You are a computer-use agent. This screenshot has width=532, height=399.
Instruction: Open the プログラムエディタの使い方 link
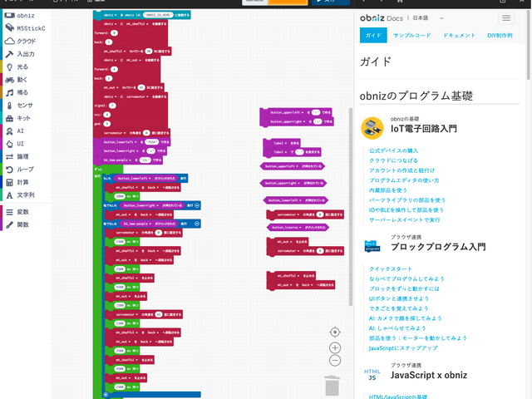pyautogui.click(x=404, y=180)
